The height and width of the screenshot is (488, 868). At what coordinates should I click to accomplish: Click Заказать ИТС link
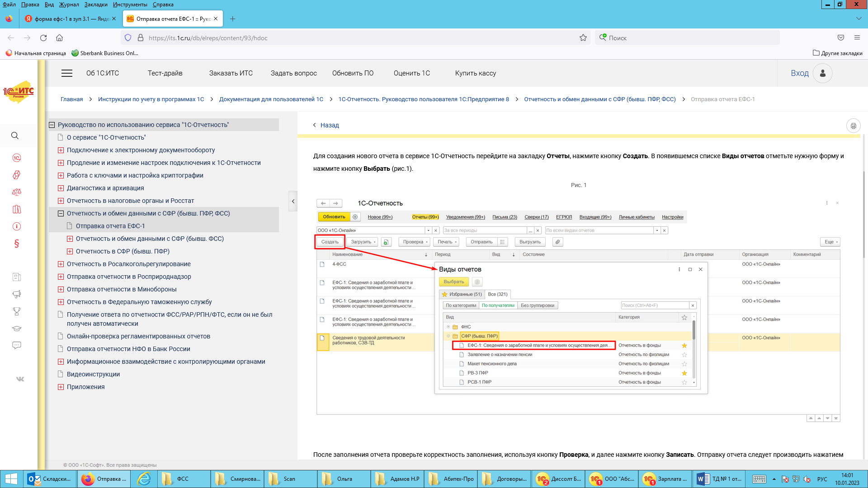tap(231, 73)
